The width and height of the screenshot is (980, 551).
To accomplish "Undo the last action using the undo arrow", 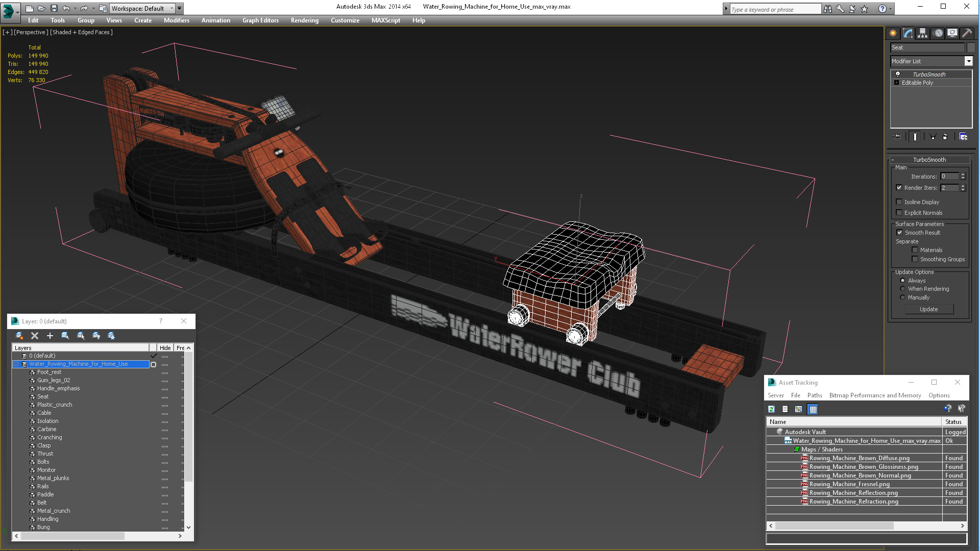I will 66,8.
